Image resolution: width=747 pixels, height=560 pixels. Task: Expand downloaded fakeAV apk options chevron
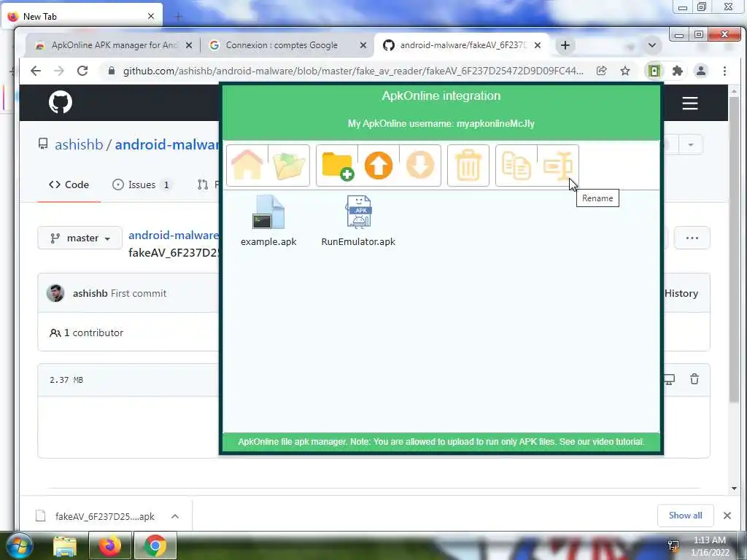pyautogui.click(x=175, y=516)
